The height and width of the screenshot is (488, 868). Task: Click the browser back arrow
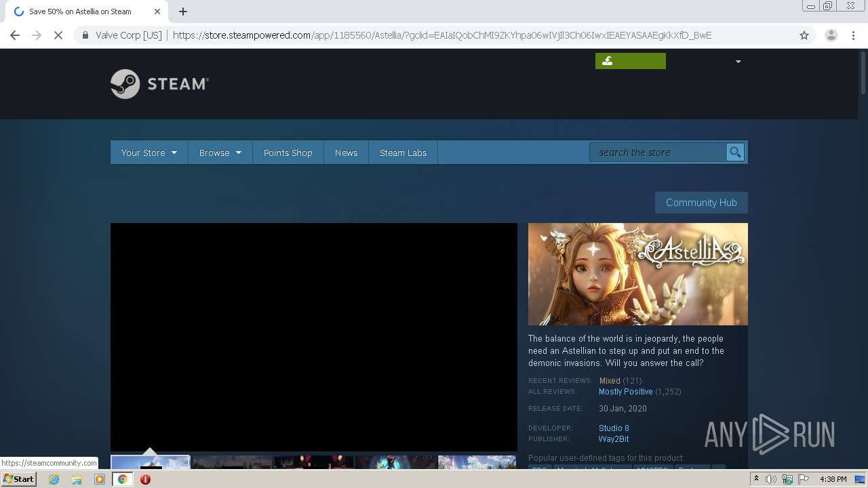pos(15,35)
